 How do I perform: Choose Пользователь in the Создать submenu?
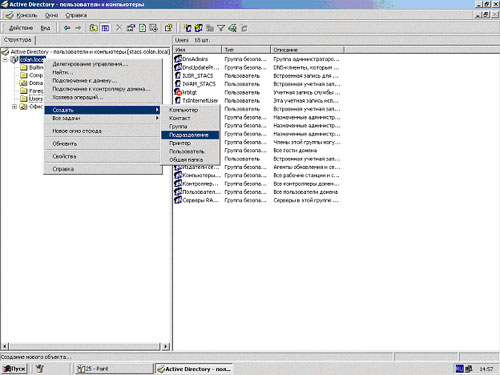point(190,151)
